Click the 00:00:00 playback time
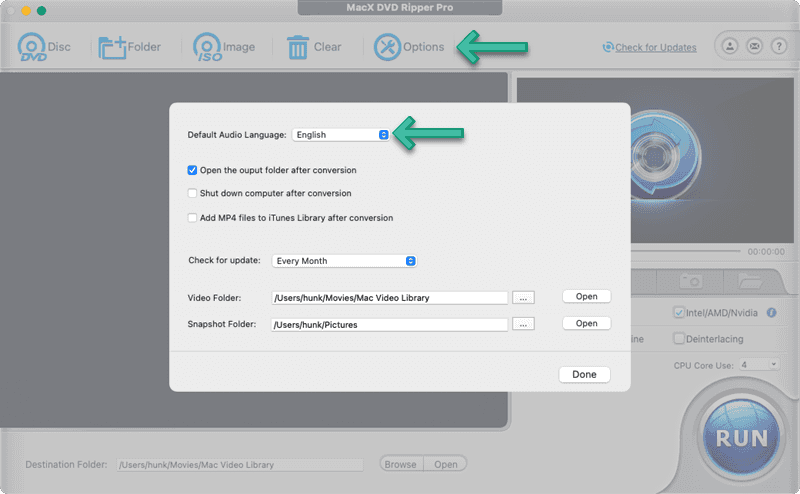The image size is (800, 494). [x=766, y=252]
